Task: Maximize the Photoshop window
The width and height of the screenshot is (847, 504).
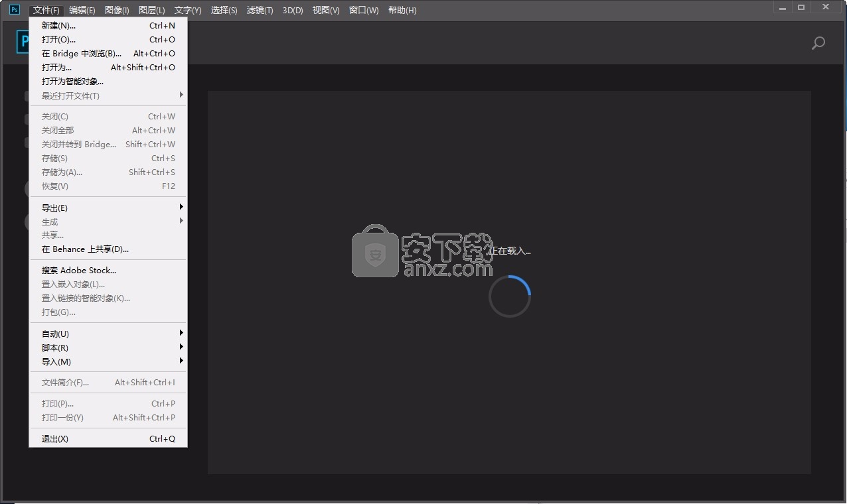Action: click(x=801, y=7)
